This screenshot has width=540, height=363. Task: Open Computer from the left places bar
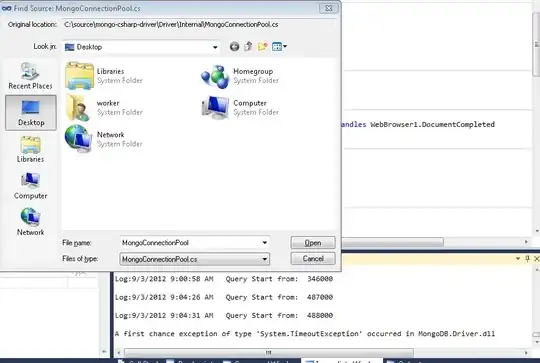pos(30,186)
